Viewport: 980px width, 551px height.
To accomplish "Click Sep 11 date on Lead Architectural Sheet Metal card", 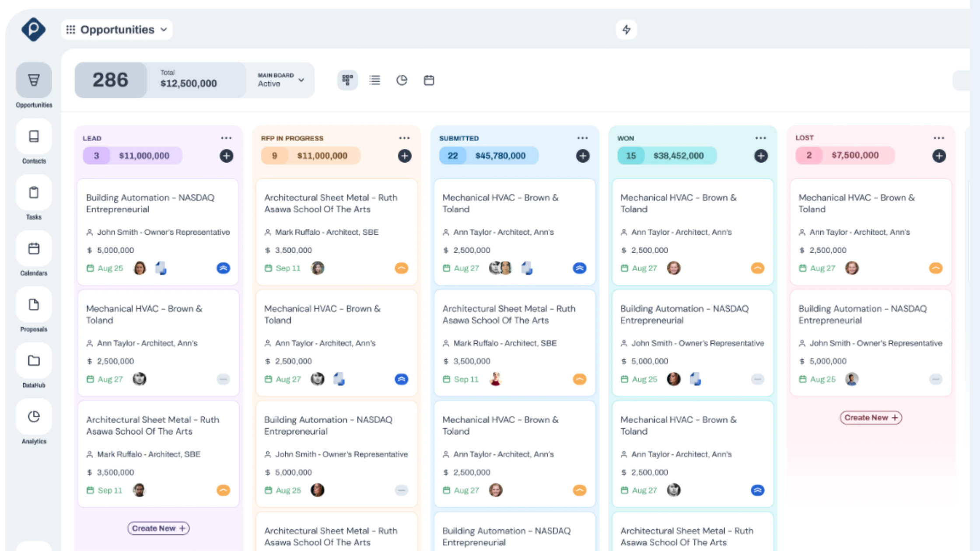I will point(105,490).
